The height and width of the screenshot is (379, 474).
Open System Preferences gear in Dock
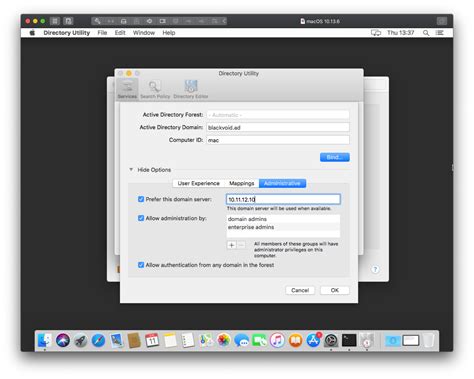331,340
